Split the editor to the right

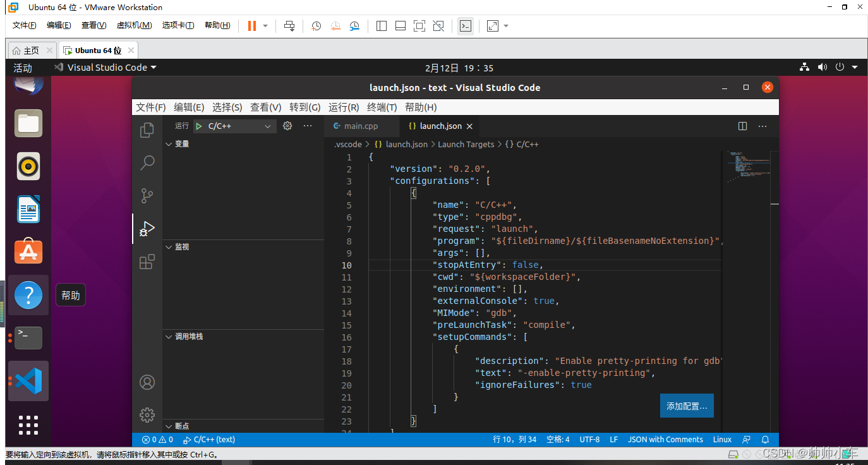pos(743,126)
